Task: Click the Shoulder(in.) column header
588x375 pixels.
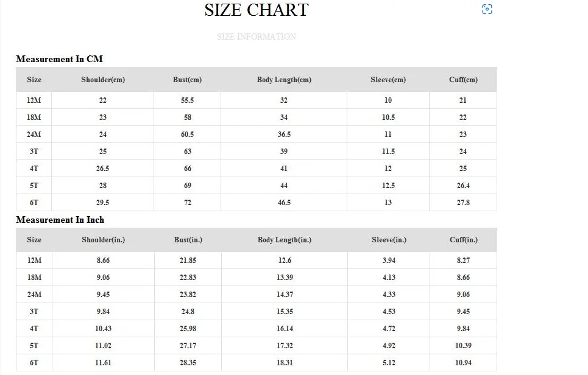Action: [x=103, y=240]
